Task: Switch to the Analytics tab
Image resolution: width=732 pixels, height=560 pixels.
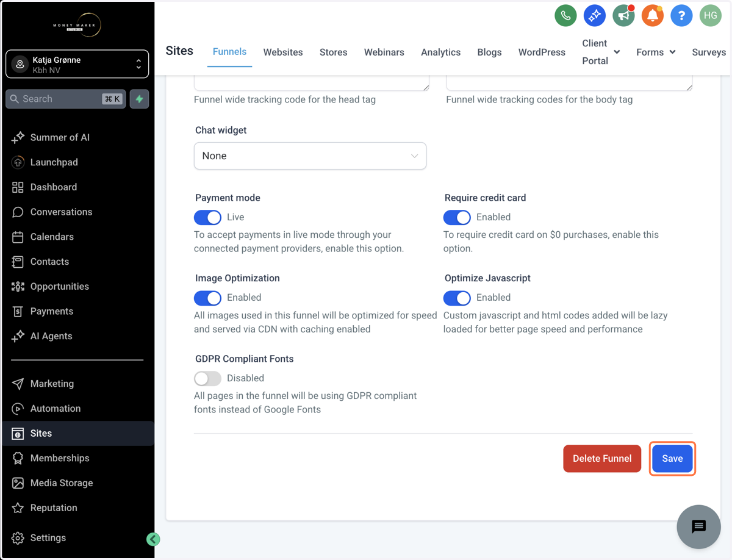Action: [440, 52]
